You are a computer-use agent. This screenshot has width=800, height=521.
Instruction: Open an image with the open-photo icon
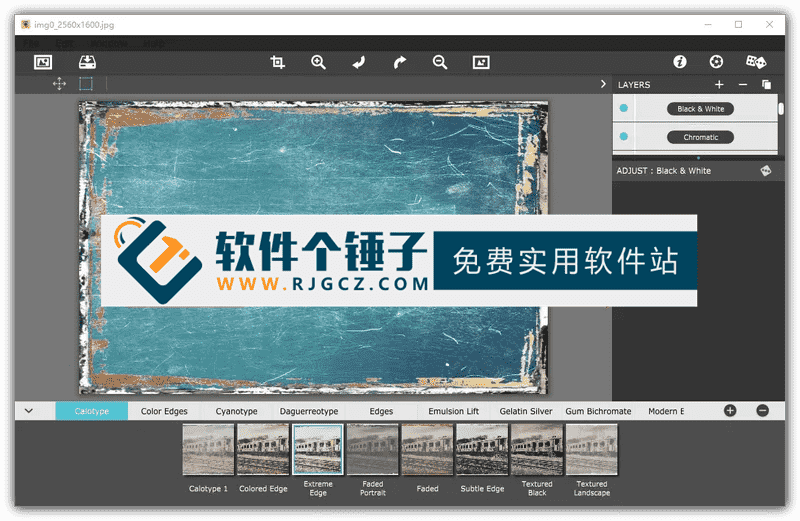point(43,62)
